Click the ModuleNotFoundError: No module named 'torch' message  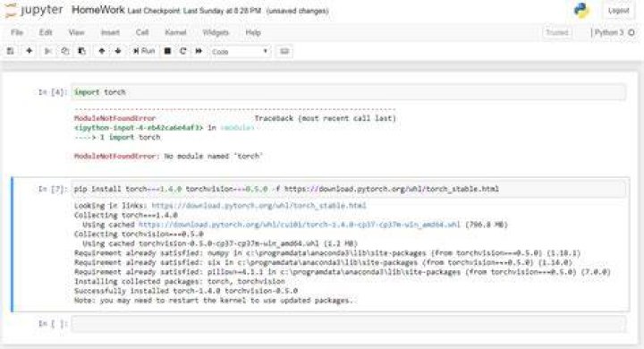coord(168,157)
